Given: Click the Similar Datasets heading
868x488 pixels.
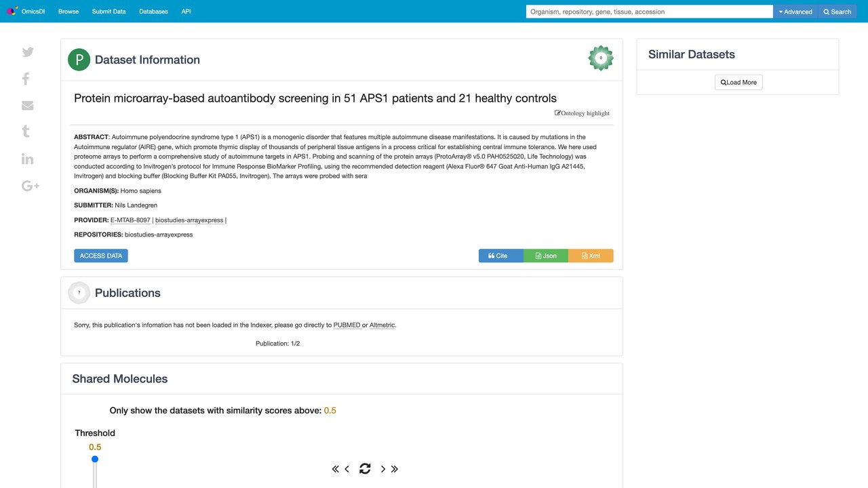Looking at the screenshot, I should [692, 54].
